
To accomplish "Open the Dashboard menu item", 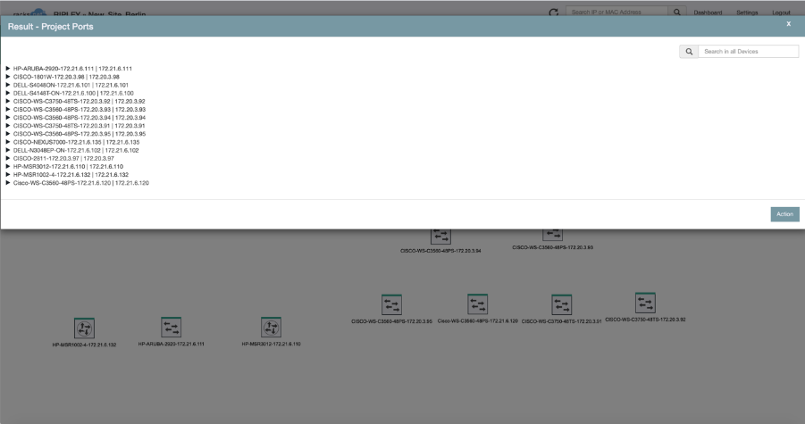I will pos(708,12).
